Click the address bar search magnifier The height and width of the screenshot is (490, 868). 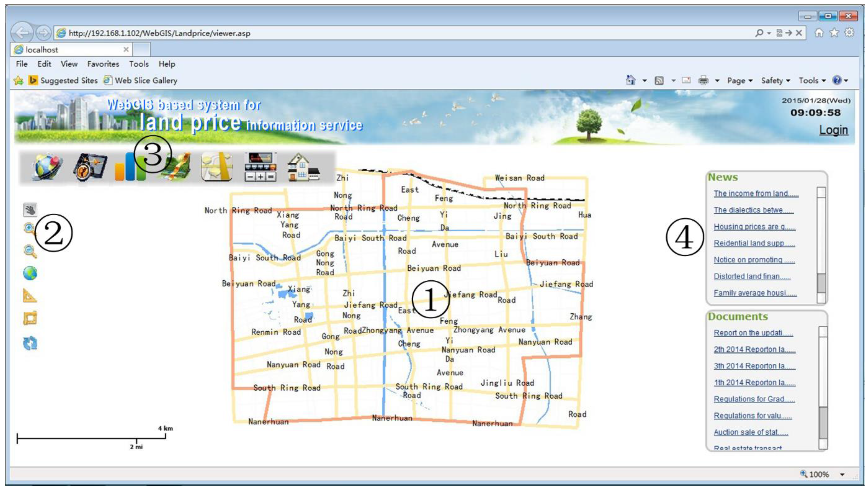758,33
